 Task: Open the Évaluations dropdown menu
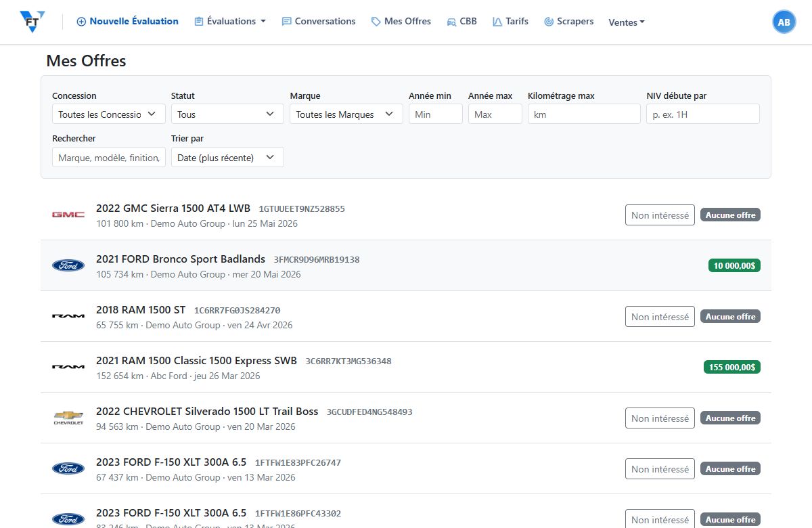point(230,22)
